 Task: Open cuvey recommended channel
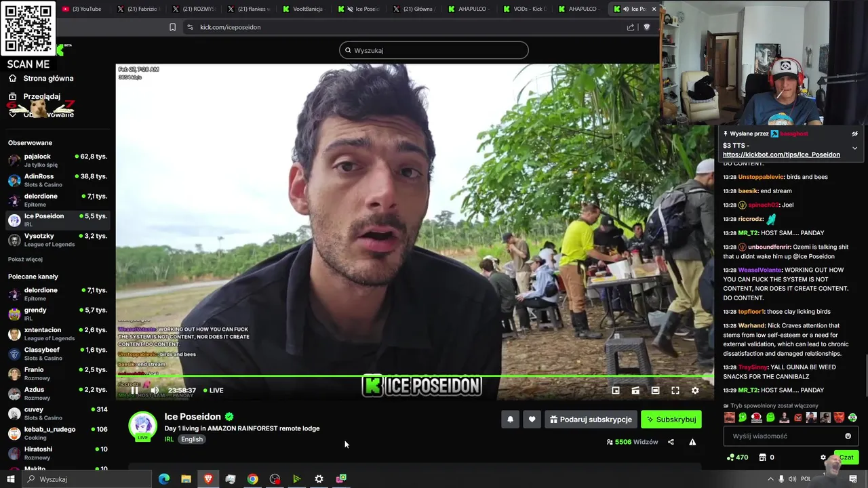click(58, 413)
